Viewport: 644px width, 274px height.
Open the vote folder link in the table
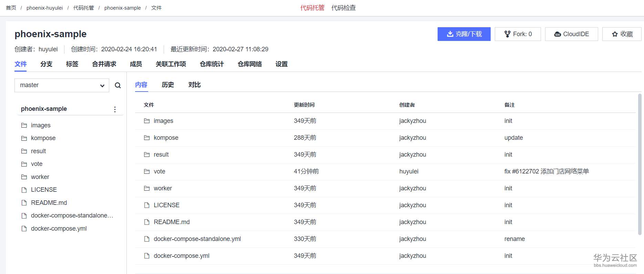pyautogui.click(x=160, y=171)
